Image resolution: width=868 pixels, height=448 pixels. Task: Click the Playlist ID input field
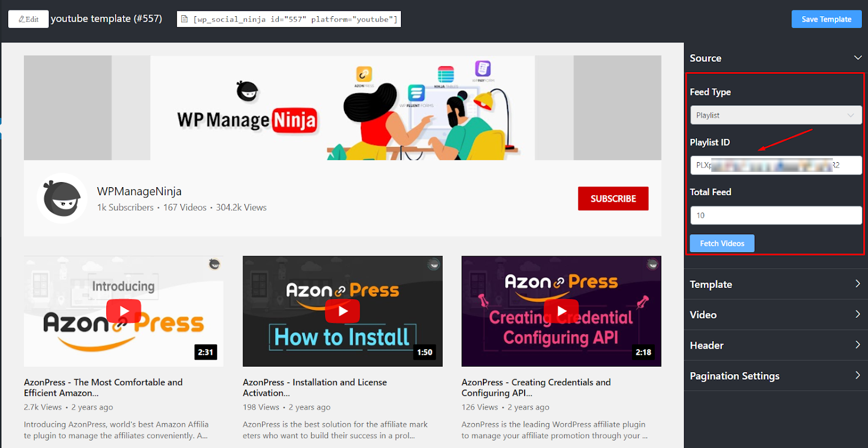(x=776, y=165)
